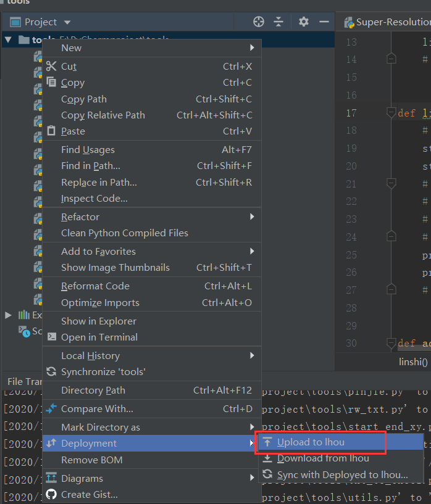Click the Copy icon in context menu
This screenshot has width=431, height=504.
[x=51, y=82]
